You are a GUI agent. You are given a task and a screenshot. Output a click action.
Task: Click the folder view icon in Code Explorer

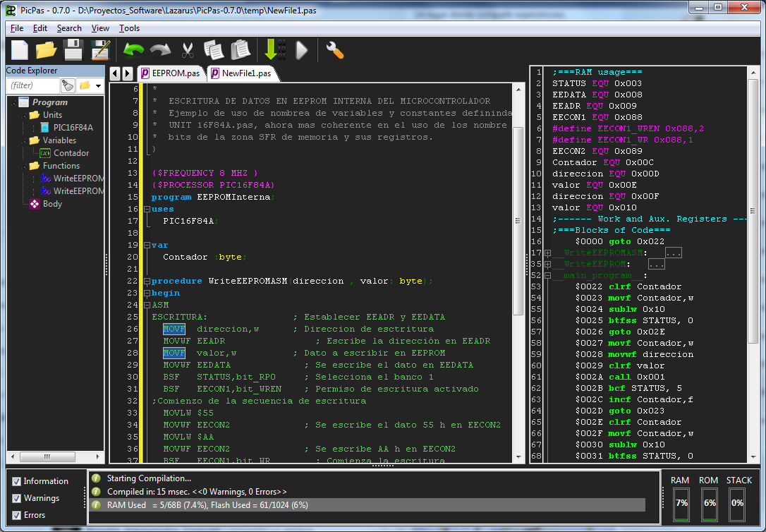(x=85, y=85)
